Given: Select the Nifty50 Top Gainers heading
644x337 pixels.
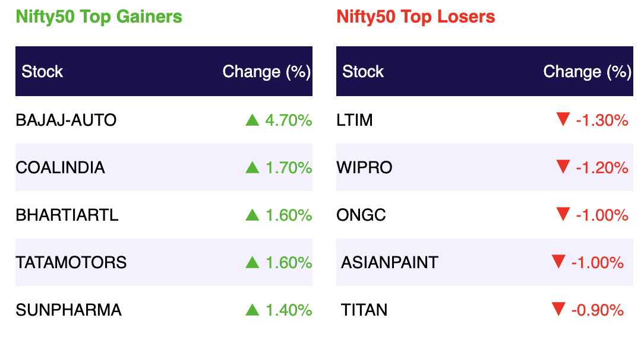Looking at the screenshot, I should [99, 17].
